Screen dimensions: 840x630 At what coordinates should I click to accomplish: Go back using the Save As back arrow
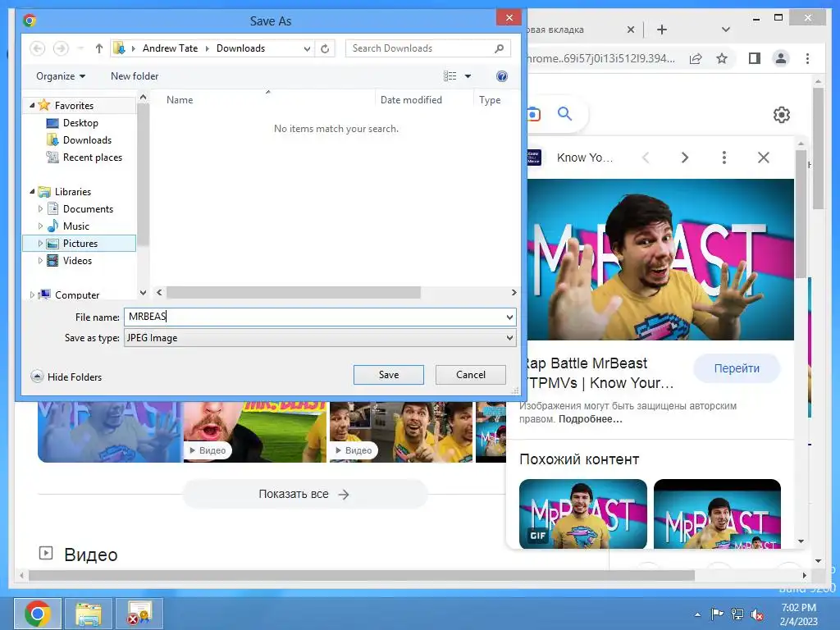click(x=37, y=48)
